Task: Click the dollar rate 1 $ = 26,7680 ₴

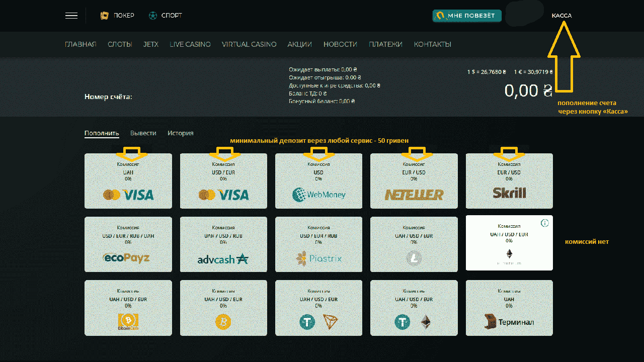Action: [x=487, y=72]
